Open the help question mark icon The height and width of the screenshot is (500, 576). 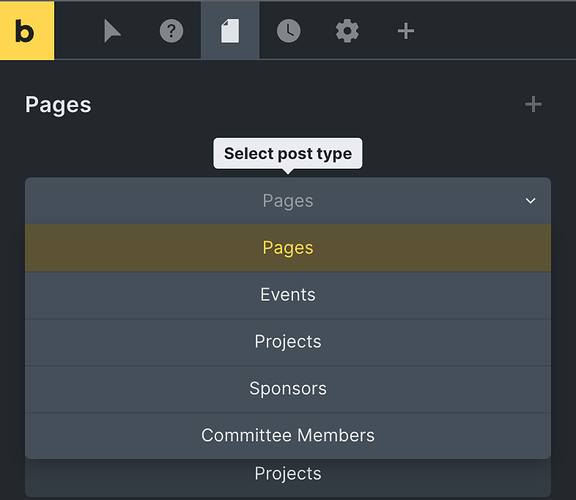pos(171,31)
